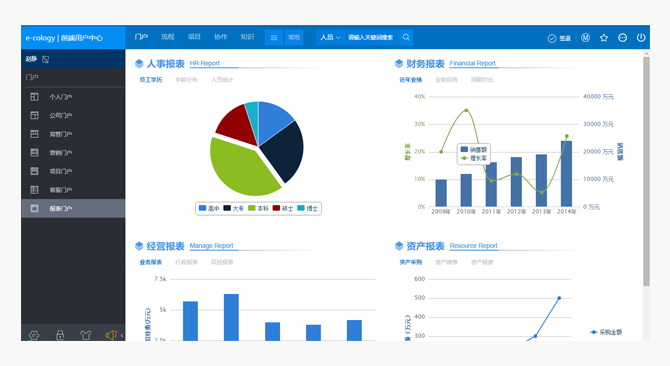Image resolution: width=670 pixels, height=366 pixels.
Task: Click the 项目门户 sidebar icon
Action: [34, 171]
